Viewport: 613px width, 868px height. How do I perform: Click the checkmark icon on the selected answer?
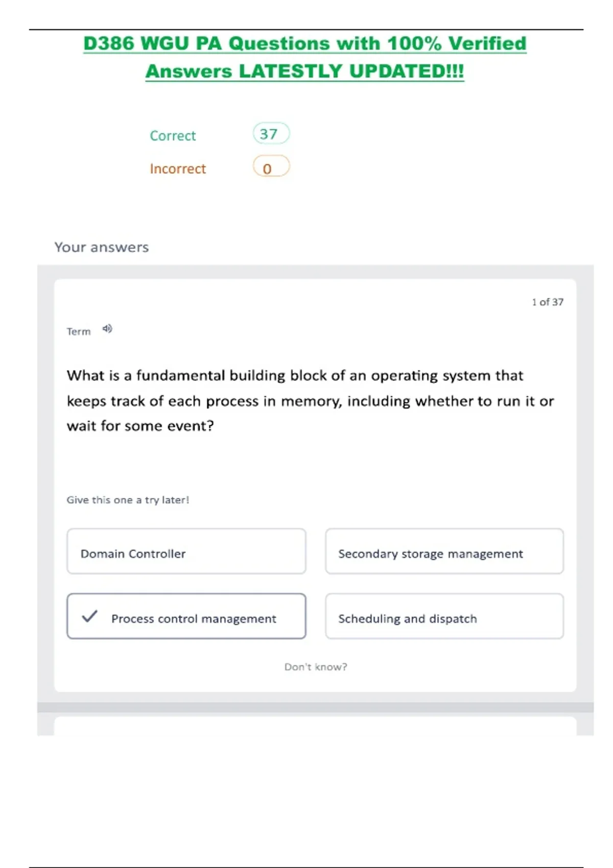pyautogui.click(x=89, y=616)
